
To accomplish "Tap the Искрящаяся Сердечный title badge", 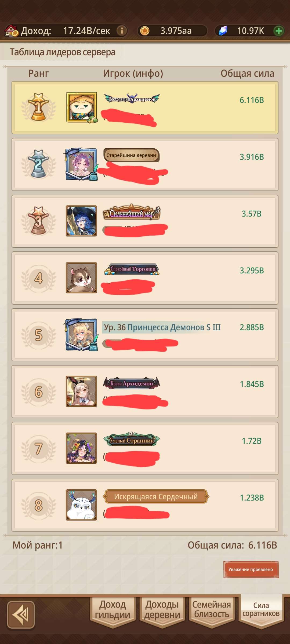I will coord(156,497).
